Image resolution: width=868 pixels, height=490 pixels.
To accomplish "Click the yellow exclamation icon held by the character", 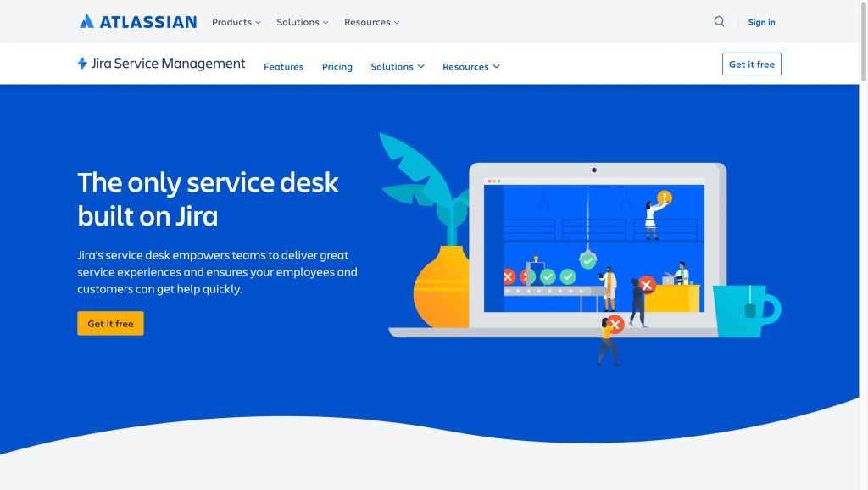I will (663, 195).
